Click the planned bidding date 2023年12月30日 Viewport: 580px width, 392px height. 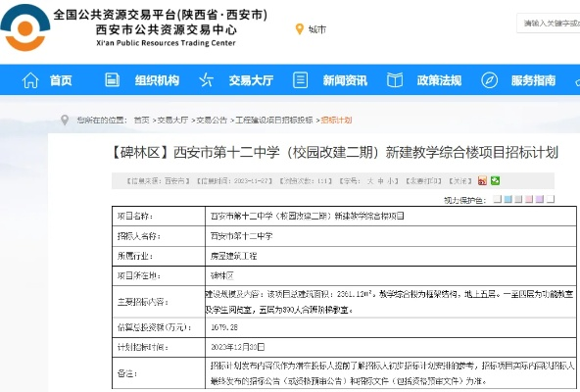[x=237, y=347]
